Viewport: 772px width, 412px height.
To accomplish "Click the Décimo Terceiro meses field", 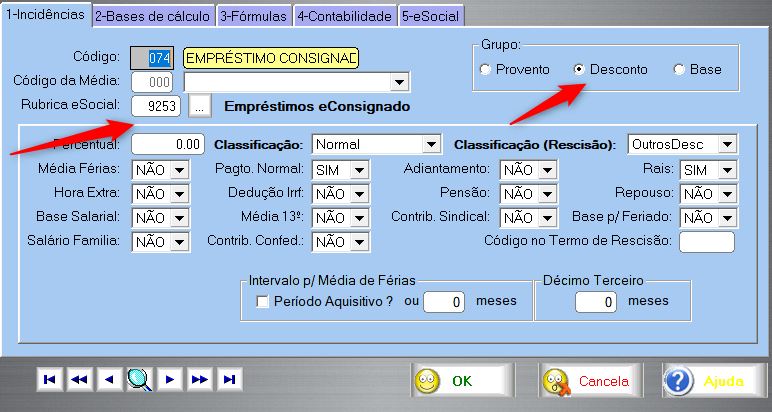I will (x=596, y=302).
